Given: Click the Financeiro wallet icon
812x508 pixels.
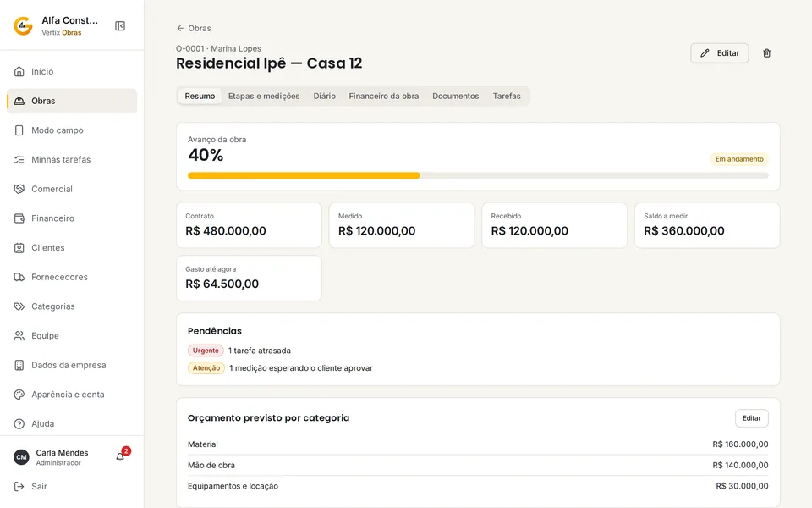Looking at the screenshot, I should pyautogui.click(x=19, y=218).
